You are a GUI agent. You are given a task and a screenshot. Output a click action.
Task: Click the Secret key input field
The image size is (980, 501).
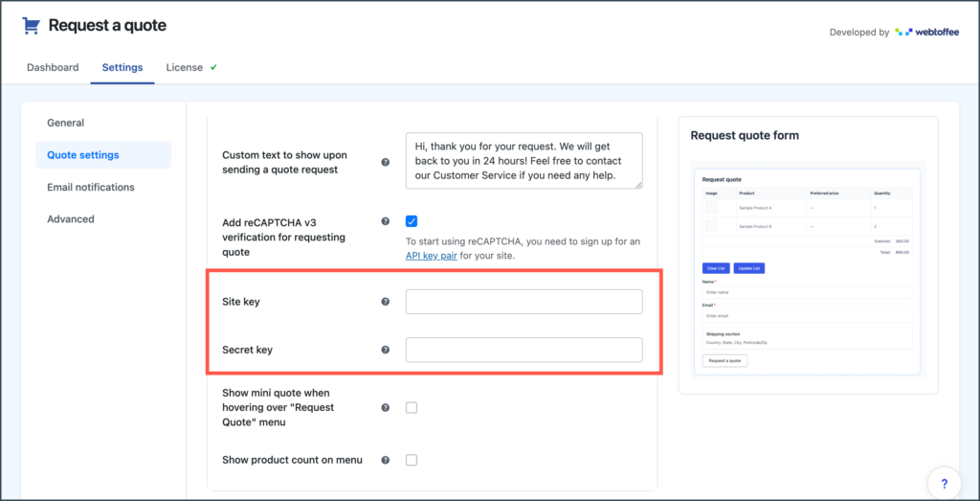coord(523,350)
